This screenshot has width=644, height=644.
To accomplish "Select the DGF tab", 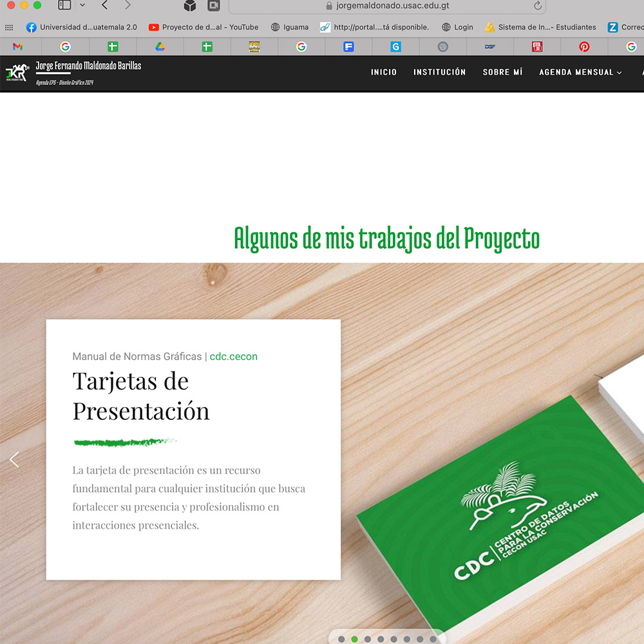I will click(x=490, y=47).
